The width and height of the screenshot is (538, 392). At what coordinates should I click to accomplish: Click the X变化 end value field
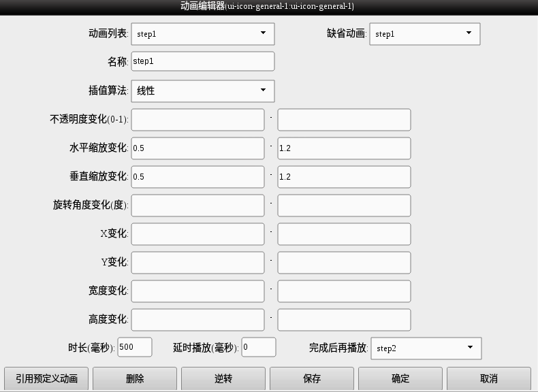click(344, 234)
